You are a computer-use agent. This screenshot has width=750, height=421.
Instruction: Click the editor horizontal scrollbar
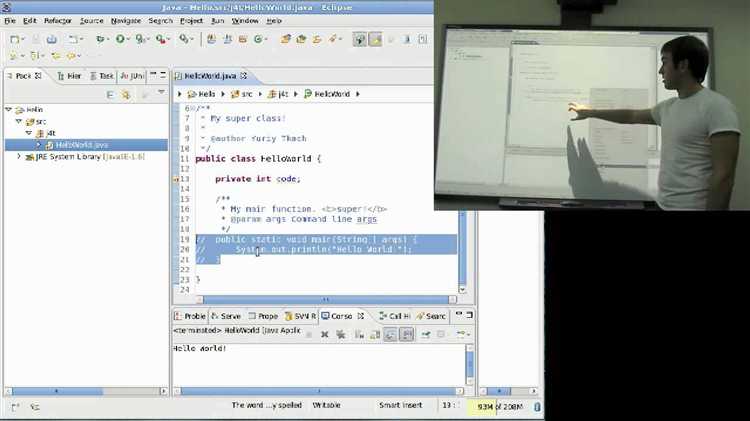point(325,299)
